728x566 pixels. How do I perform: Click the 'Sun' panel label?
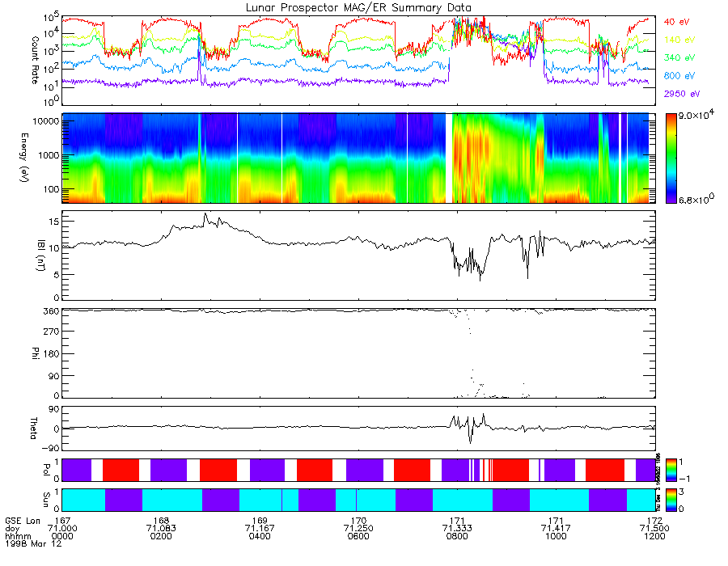(46, 500)
